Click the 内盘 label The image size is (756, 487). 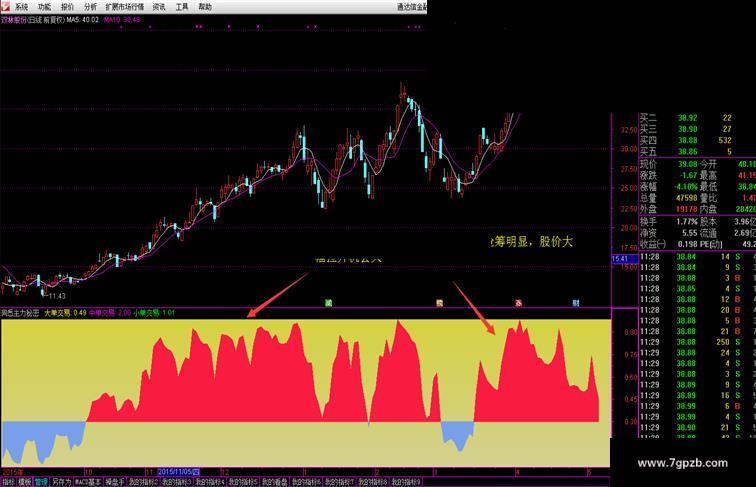pyautogui.click(x=709, y=209)
